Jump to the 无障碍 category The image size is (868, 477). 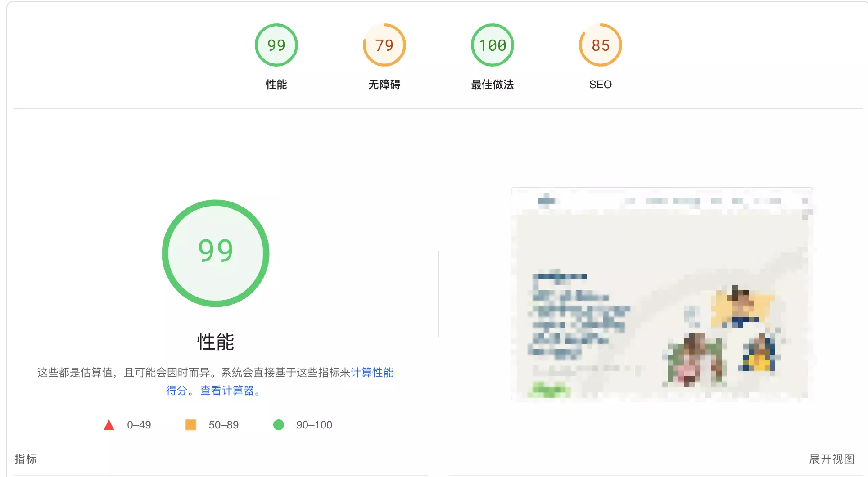click(384, 85)
